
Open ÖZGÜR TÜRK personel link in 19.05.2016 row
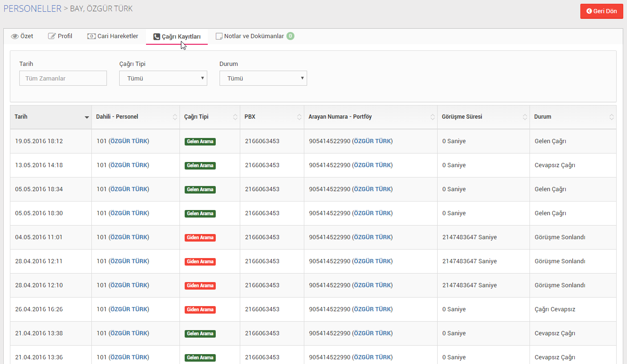[129, 141]
